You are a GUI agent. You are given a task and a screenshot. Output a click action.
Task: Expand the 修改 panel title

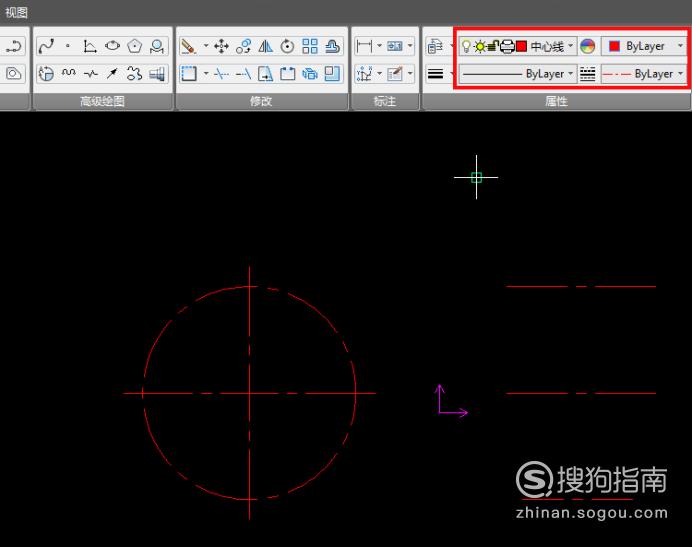pos(261,101)
